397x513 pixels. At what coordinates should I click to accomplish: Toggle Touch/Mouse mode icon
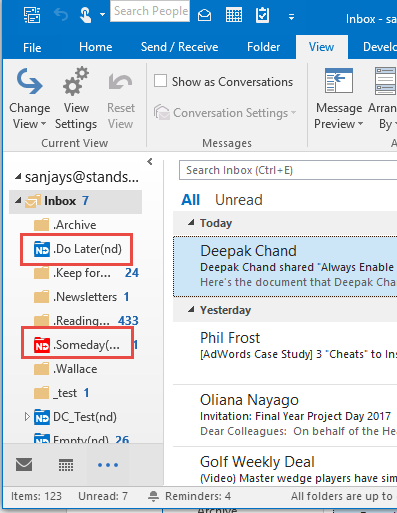click(x=85, y=15)
